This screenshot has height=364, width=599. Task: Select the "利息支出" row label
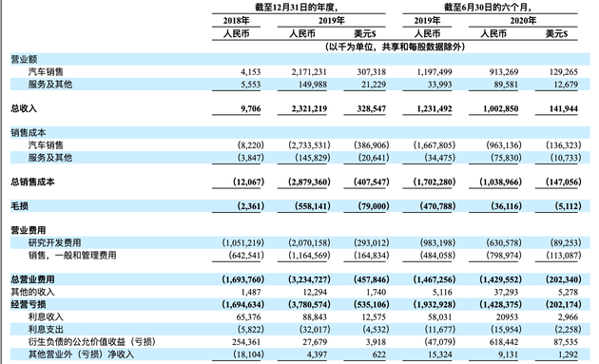[x=46, y=329]
